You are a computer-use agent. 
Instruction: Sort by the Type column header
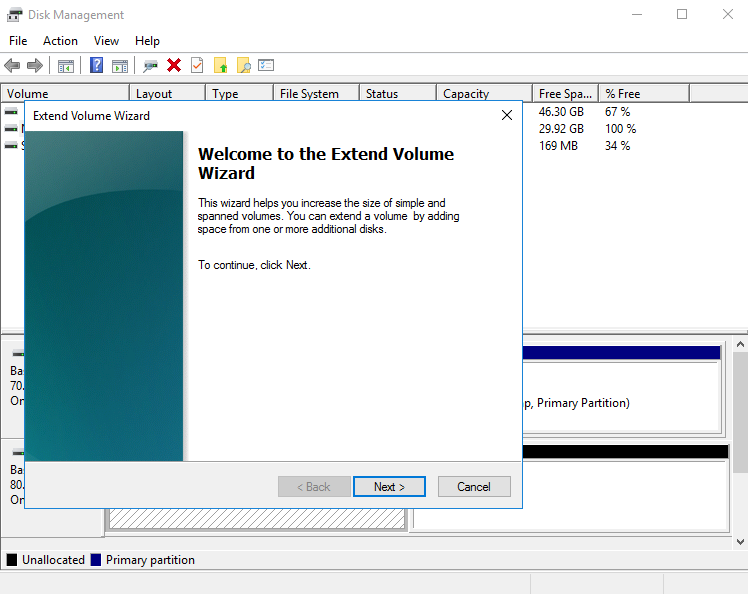click(239, 94)
